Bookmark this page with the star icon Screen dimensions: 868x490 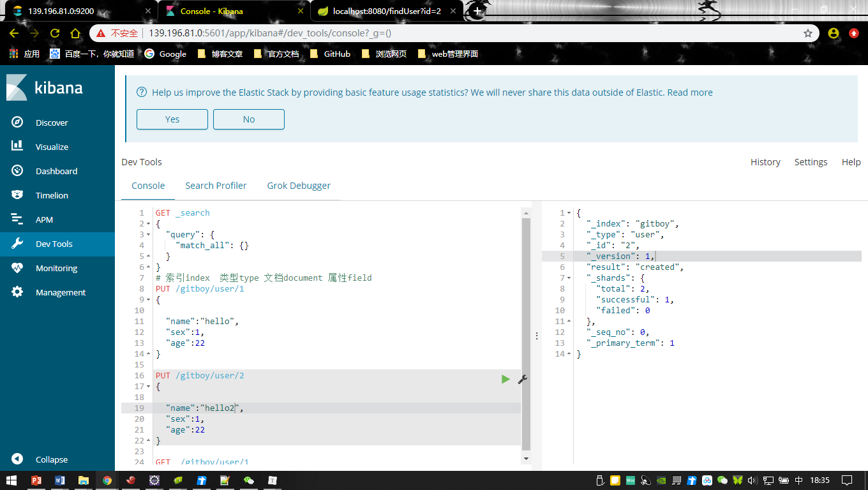[808, 33]
